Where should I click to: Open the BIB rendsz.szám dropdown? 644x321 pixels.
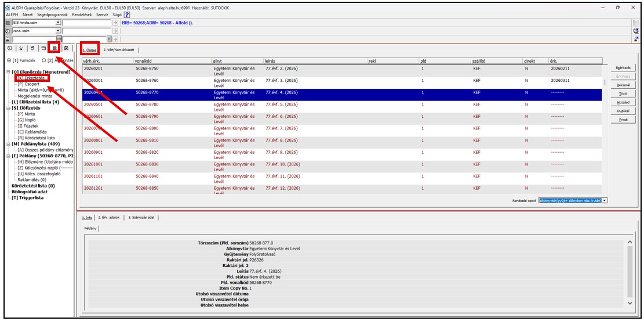click(58, 23)
